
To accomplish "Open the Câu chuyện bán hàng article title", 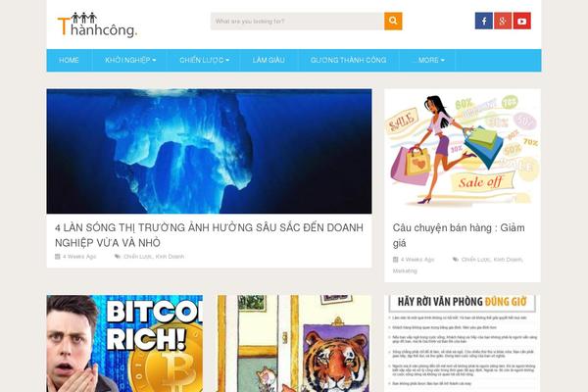I will click(459, 235).
